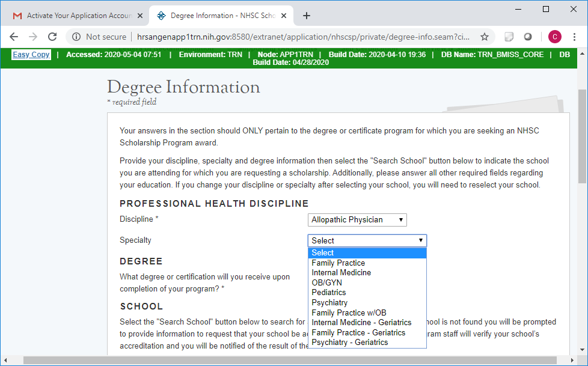
Task: Open the new tab plus button
Action: click(x=307, y=16)
